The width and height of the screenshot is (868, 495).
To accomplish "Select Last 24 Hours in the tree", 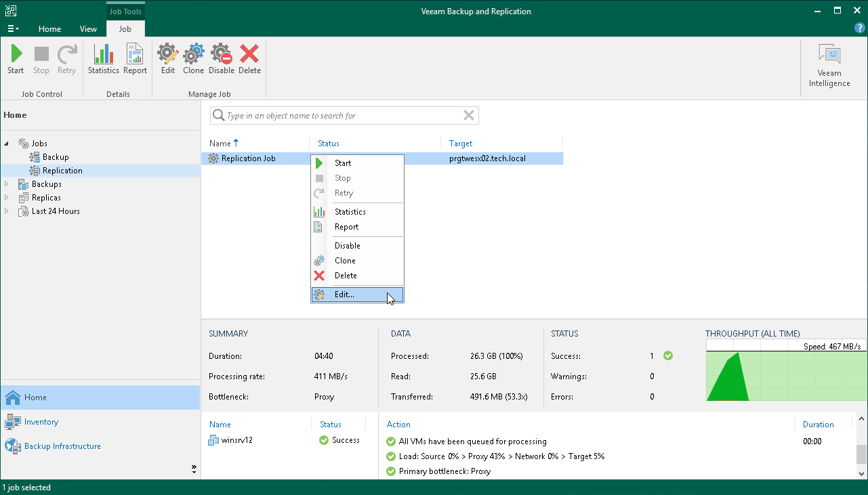I will pyautogui.click(x=56, y=211).
